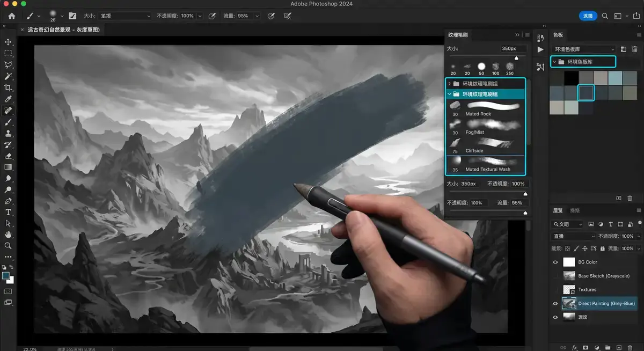Select the Eyedropper tool
The height and width of the screenshot is (351, 644).
click(8, 99)
